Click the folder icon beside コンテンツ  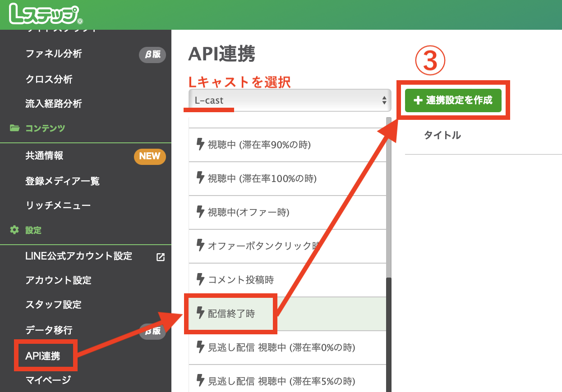point(15,128)
